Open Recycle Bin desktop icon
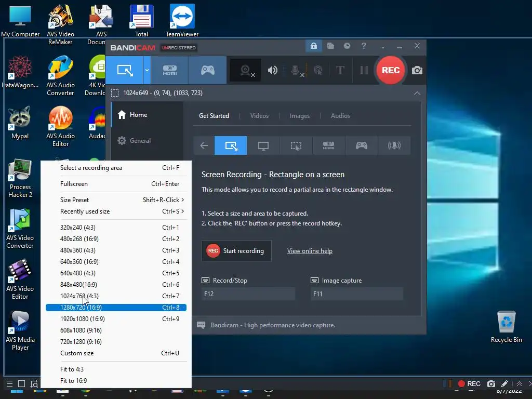 [506, 327]
